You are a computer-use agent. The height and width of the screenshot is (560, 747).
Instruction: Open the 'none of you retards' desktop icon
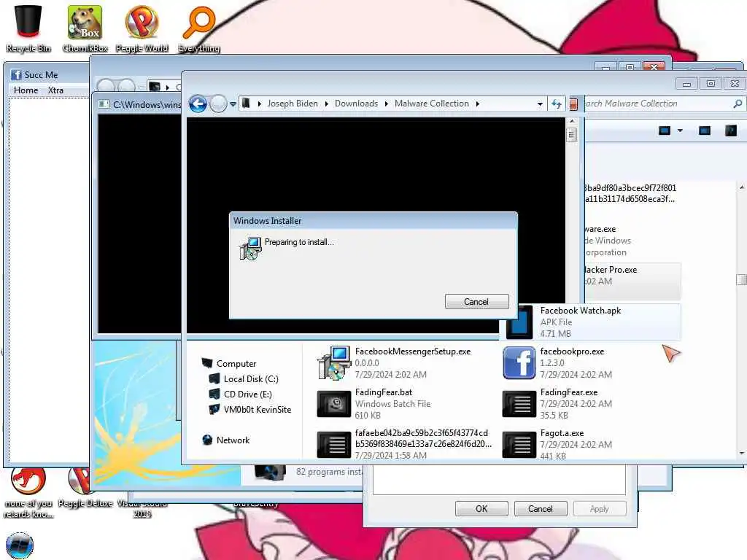tap(28, 492)
